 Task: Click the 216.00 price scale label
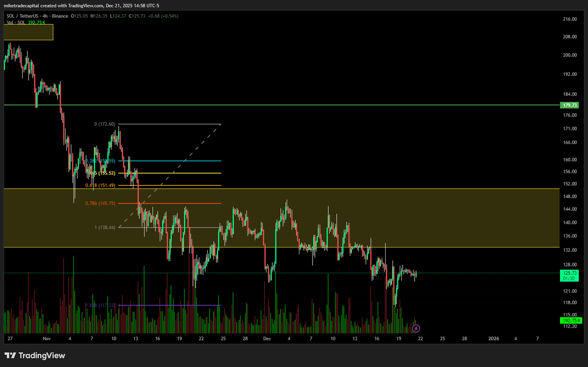point(571,19)
